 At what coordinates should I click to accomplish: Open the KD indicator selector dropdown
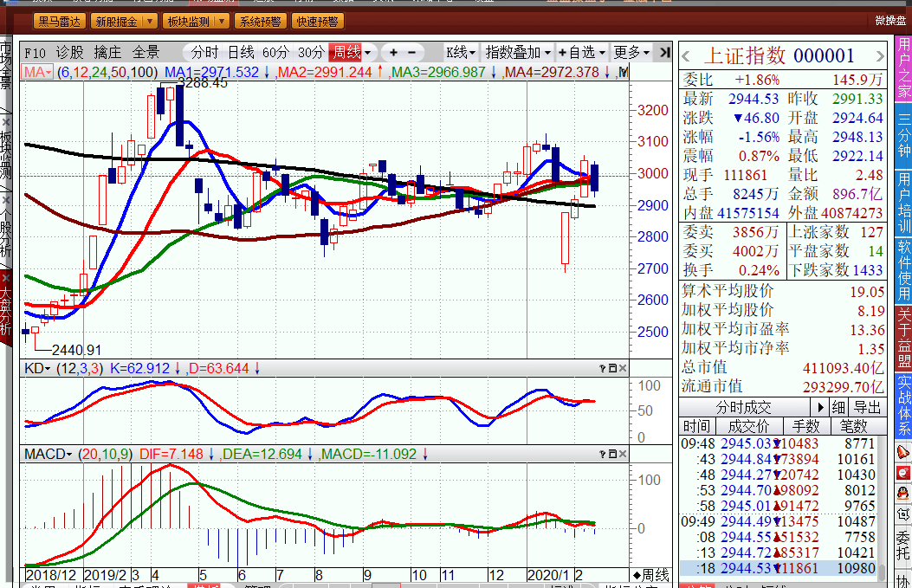pos(37,369)
